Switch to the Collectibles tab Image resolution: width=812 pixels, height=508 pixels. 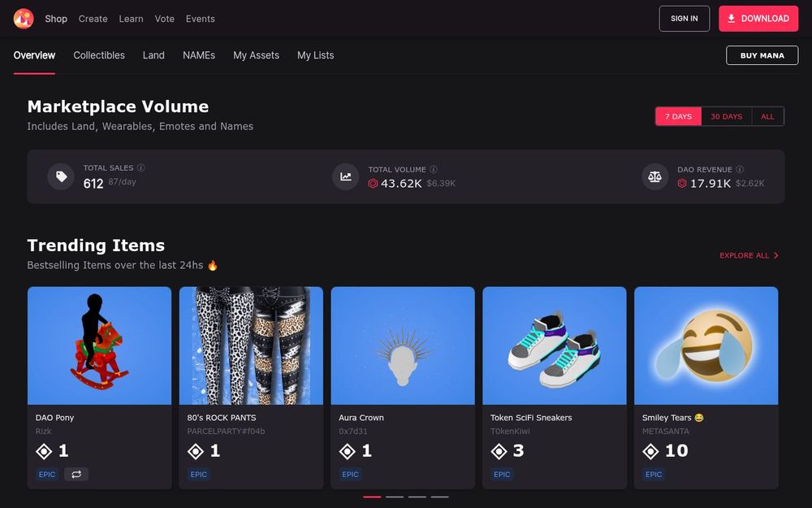coord(99,55)
